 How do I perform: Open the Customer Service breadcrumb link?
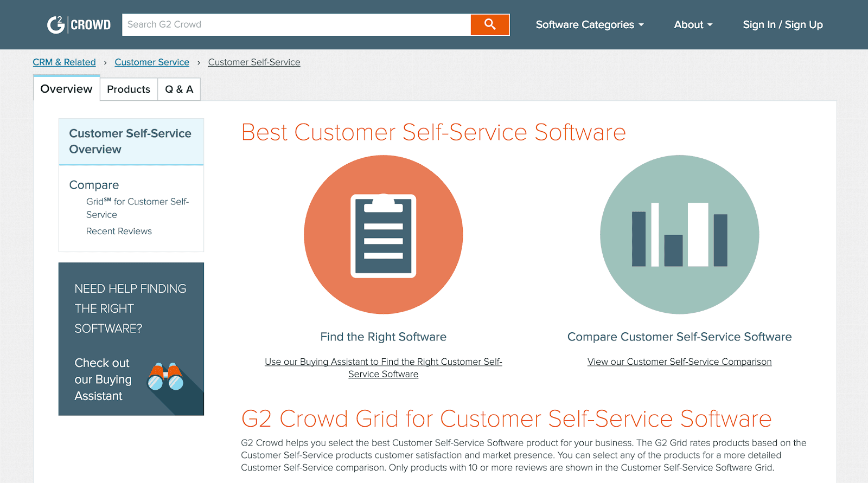click(x=152, y=62)
